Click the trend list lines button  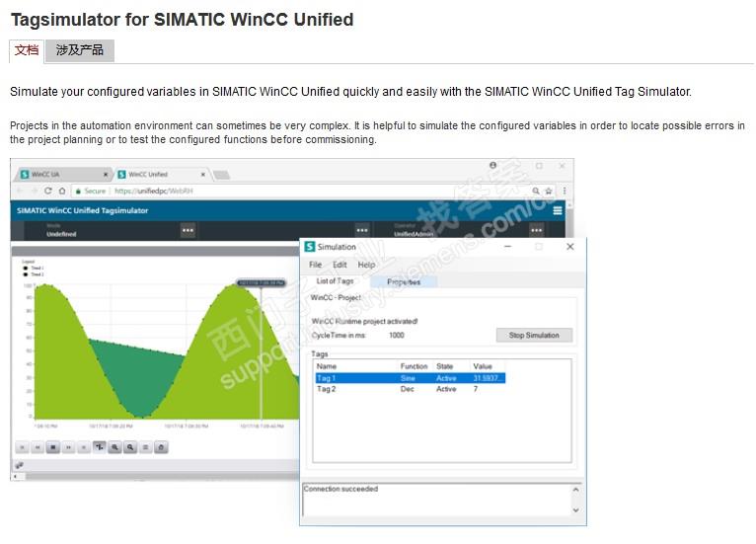pos(146,447)
